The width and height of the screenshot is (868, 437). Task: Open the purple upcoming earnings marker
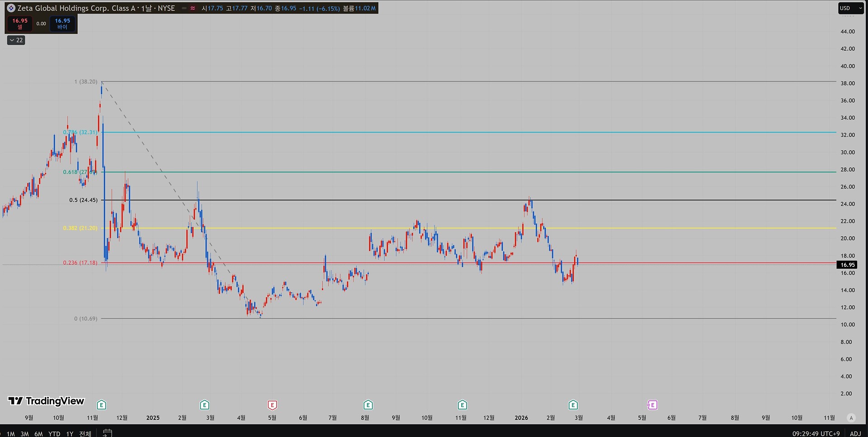click(652, 405)
